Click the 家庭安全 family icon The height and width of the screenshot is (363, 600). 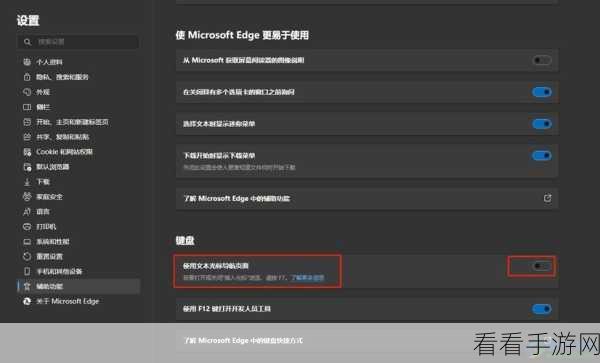[x=27, y=197]
